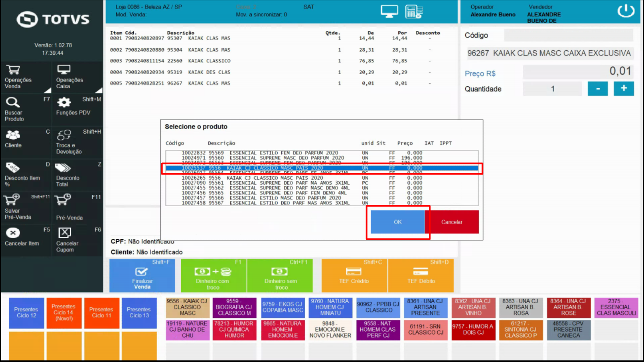Image resolution: width=644 pixels, height=362 pixels.
Task: Select row 10027090 ESSENCIAL SUPREME DEO PARF MA AMOS
Action: pos(322,183)
